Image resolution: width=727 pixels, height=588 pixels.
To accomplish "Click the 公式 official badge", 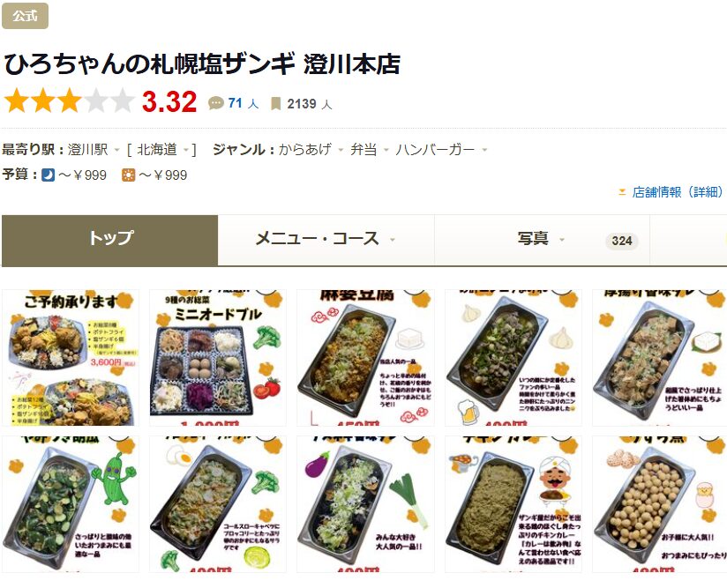I will (25, 16).
